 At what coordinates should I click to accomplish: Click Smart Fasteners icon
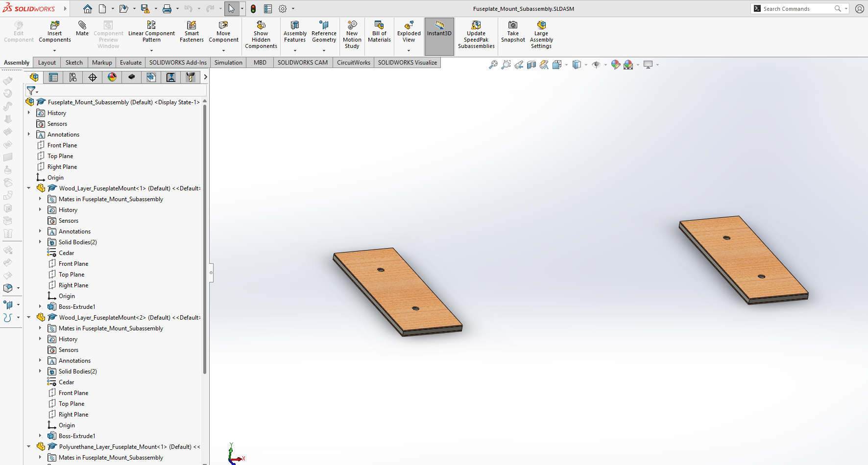tap(192, 32)
